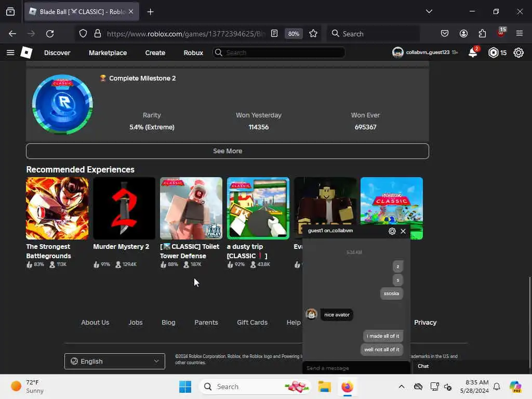Image resolution: width=532 pixels, height=399 pixels.
Task: Click the Roblox search field
Action: coord(279,52)
